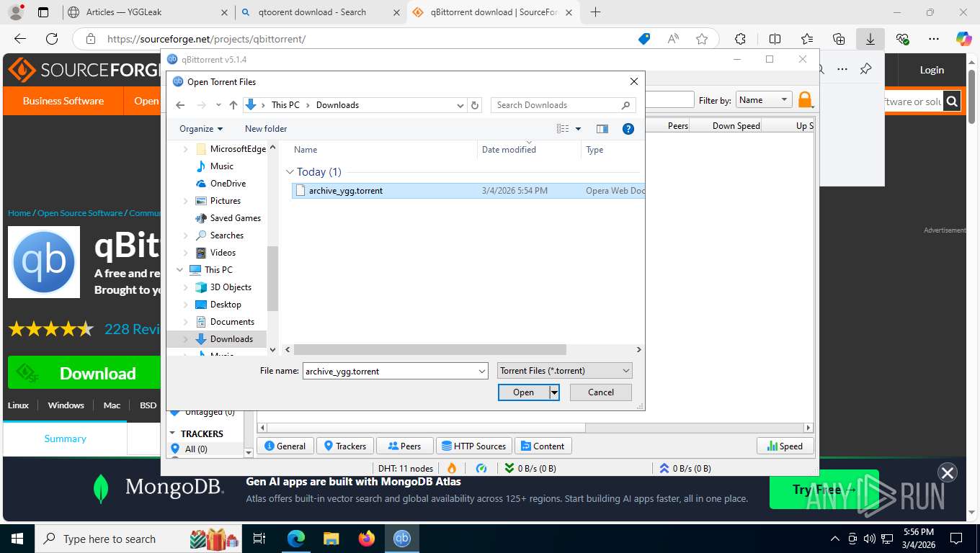Toggle alternative speed limits icon
The width and height of the screenshot is (980, 553).
[481, 468]
